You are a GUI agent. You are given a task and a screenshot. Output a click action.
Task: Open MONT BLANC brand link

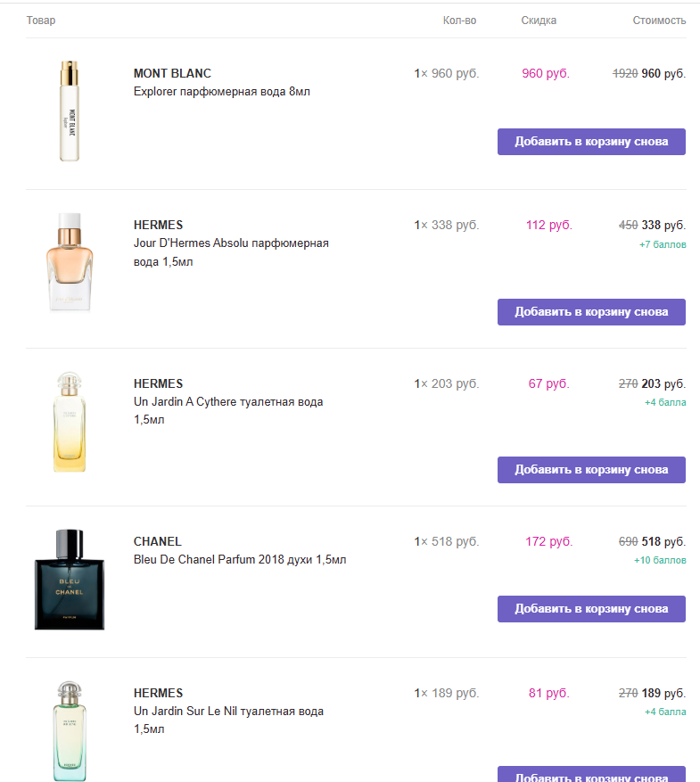coord(172,73)
